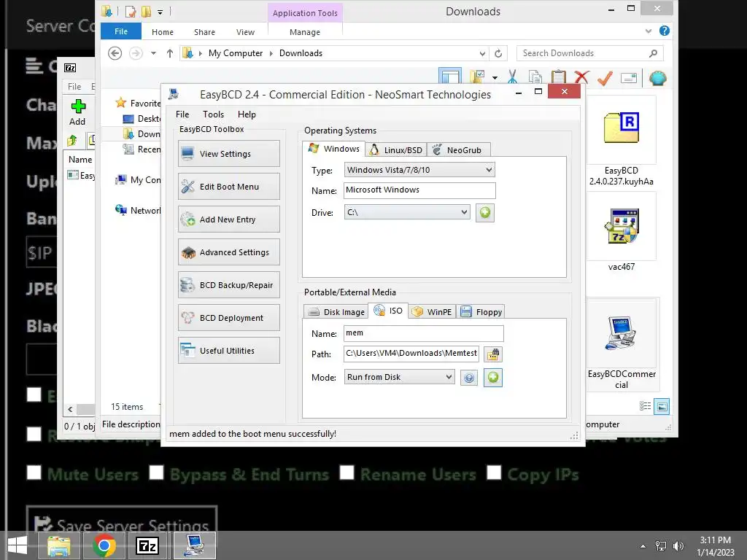
Task: Select the vac467 installer file
Action: pos(622,233)
